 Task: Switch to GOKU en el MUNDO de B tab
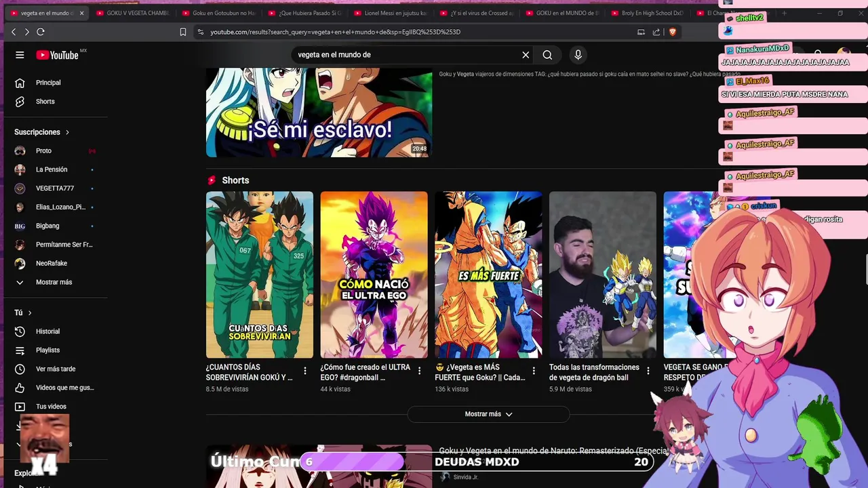[561, 13]
